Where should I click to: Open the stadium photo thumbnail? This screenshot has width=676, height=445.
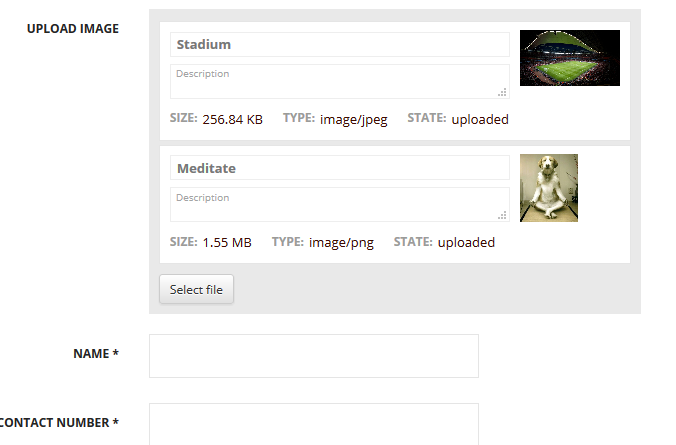tap(569, 58)
